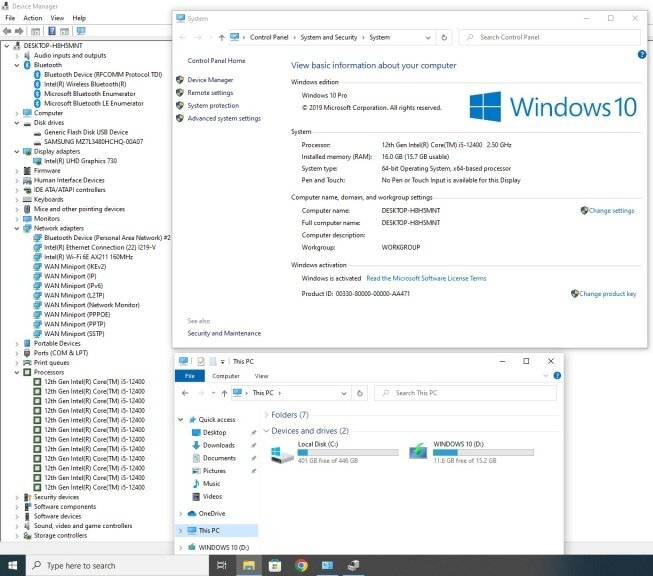
Task: Select the Local Disk (C:) drive
Action: coord(334,452)
